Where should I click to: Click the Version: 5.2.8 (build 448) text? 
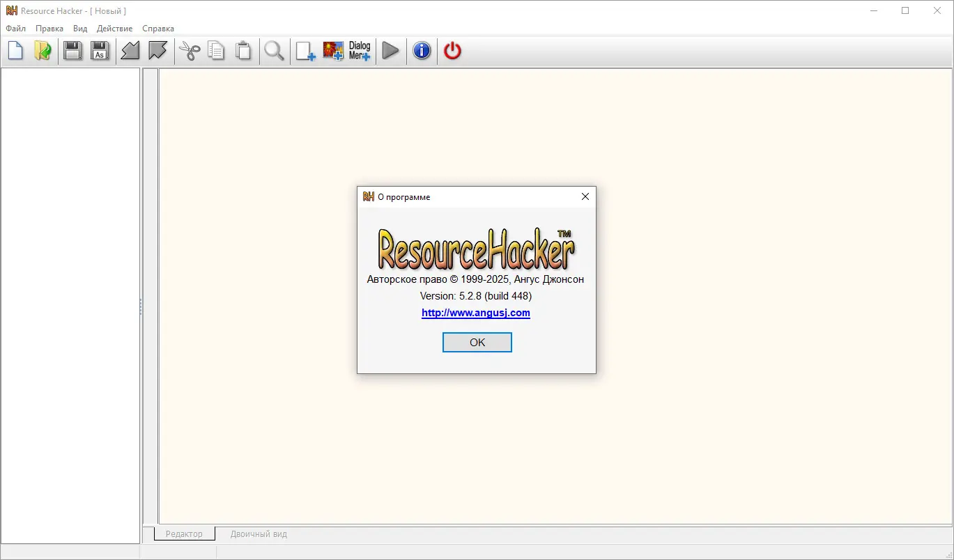click(476, 296)
